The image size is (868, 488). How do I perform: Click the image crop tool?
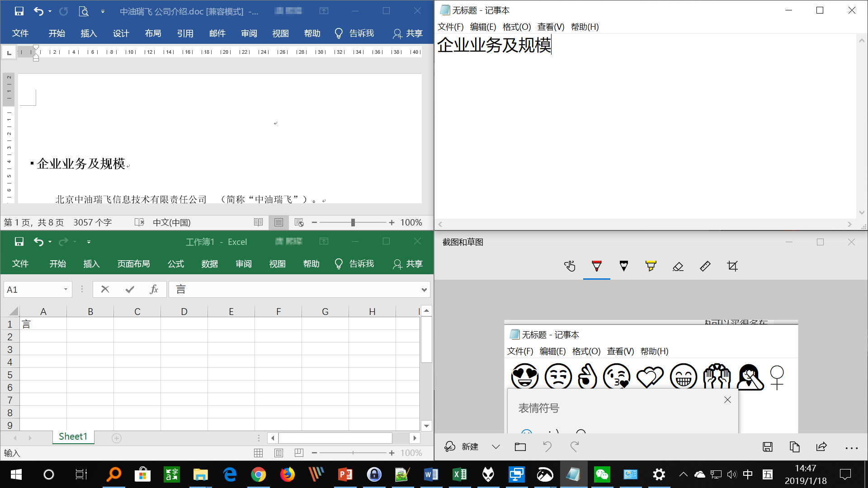(x=732, y=266)
